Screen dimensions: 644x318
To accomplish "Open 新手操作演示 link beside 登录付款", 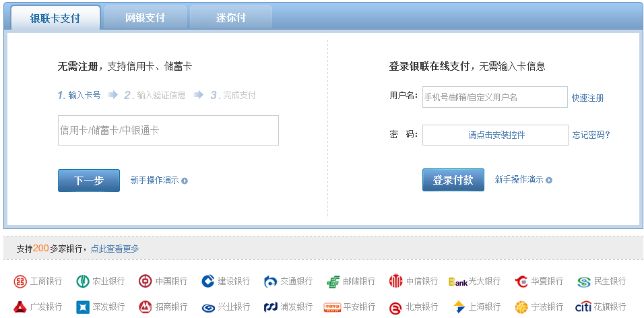I will [519, 179].
